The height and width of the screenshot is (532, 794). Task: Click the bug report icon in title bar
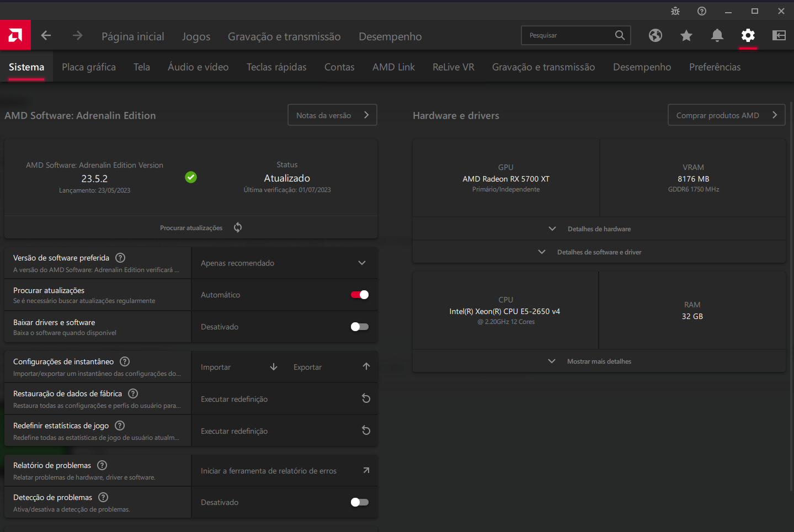coord(675,11)
